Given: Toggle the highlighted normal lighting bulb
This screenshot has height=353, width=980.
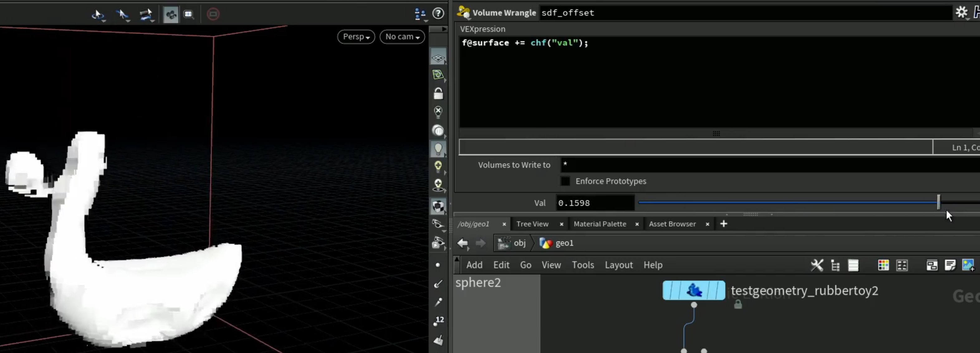Looking at the screenshot, I should pyautogui.click(x=438, y=149).
